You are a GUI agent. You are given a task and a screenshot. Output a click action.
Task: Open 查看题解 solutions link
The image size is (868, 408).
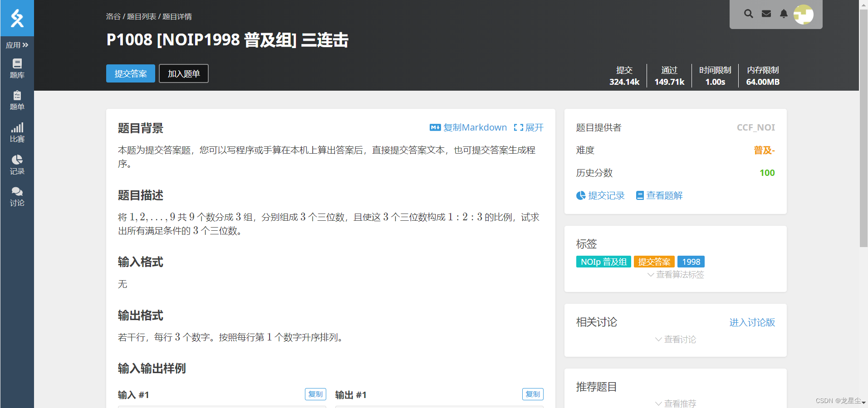point(664,195)
